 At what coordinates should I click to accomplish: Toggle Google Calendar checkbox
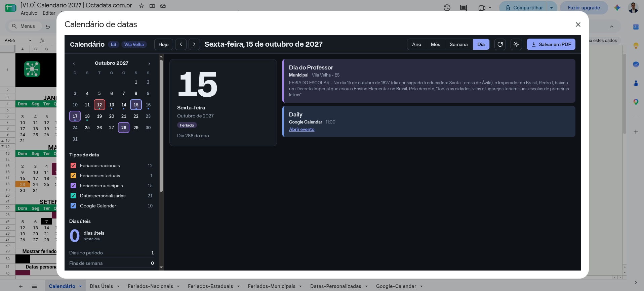pos(73,206)
